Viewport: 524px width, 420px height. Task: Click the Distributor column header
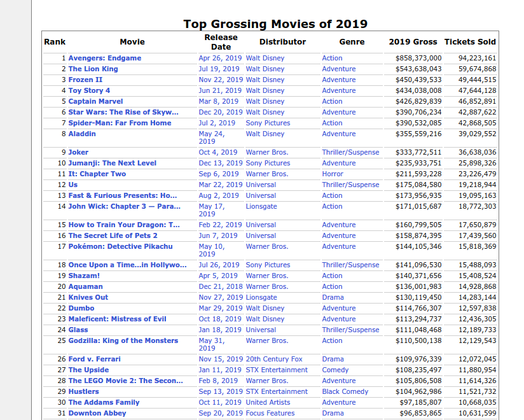(x=282, y=42)
